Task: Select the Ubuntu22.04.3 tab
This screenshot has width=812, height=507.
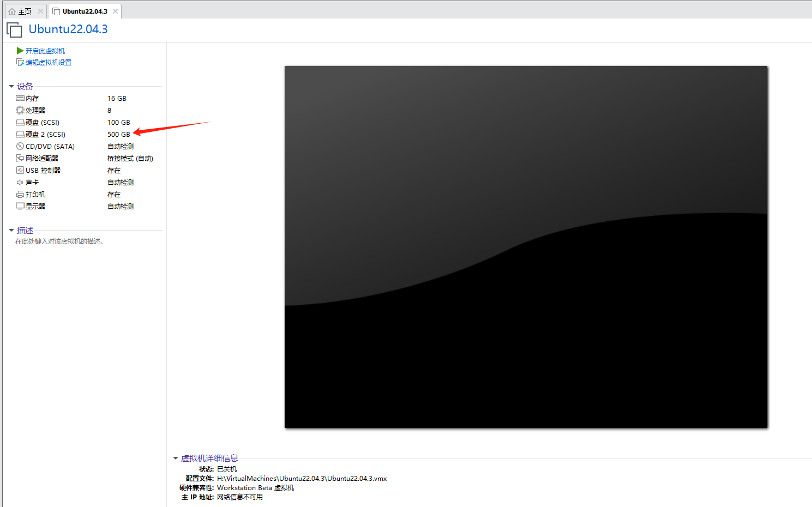Action: point(85,11)
